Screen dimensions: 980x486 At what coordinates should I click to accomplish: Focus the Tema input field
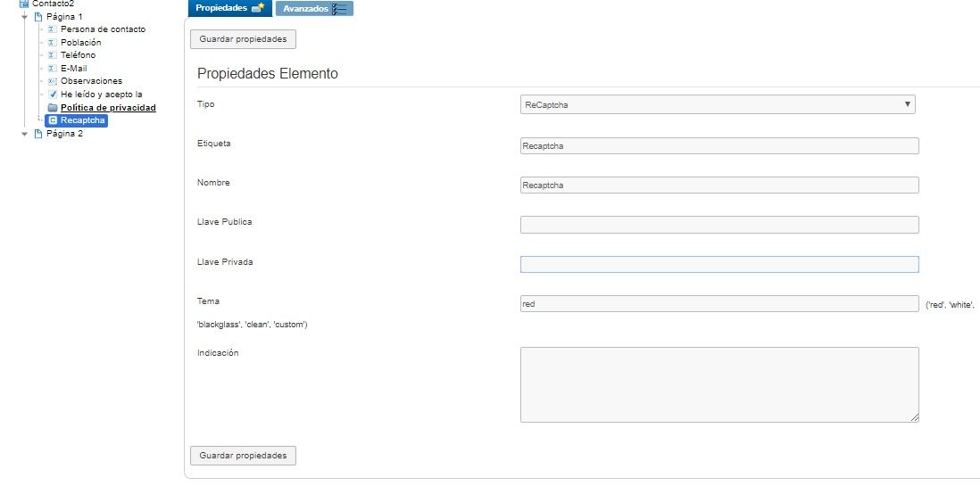(719, 303)
